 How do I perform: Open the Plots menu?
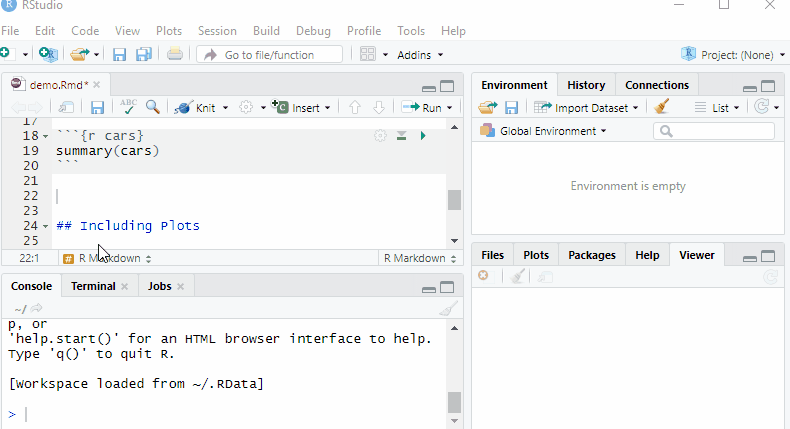tap(169, 31)
